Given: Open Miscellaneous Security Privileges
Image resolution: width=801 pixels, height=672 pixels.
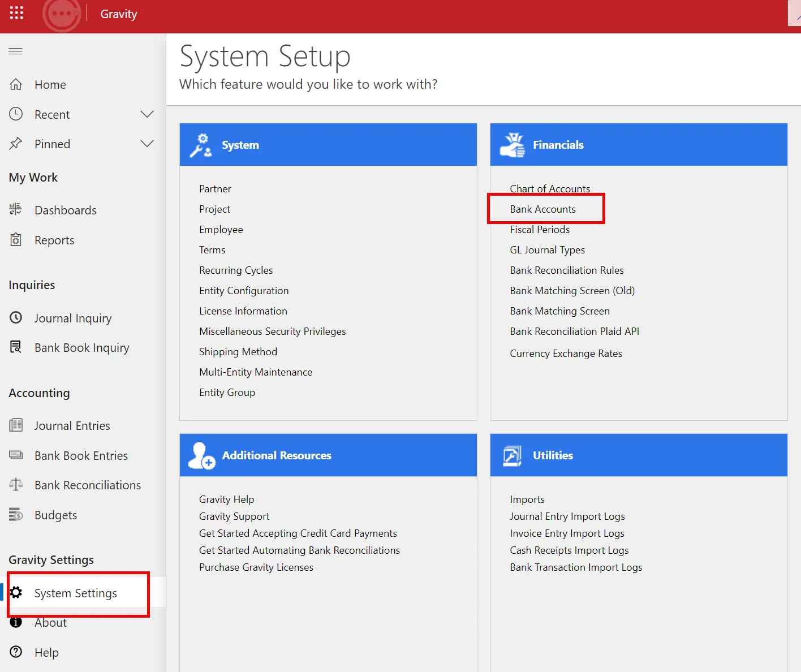Looking at the screenshot, I should click(x=272, y=331).
